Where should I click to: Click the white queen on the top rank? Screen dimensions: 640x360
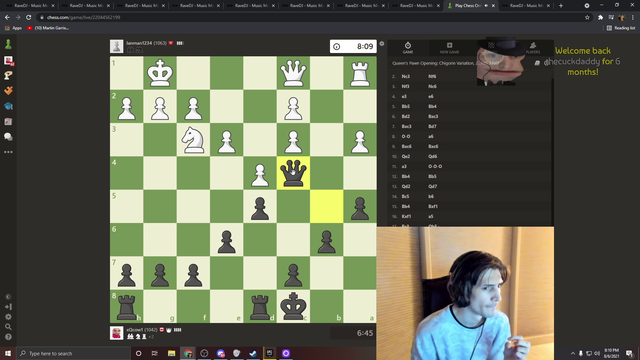coord(293,73)
